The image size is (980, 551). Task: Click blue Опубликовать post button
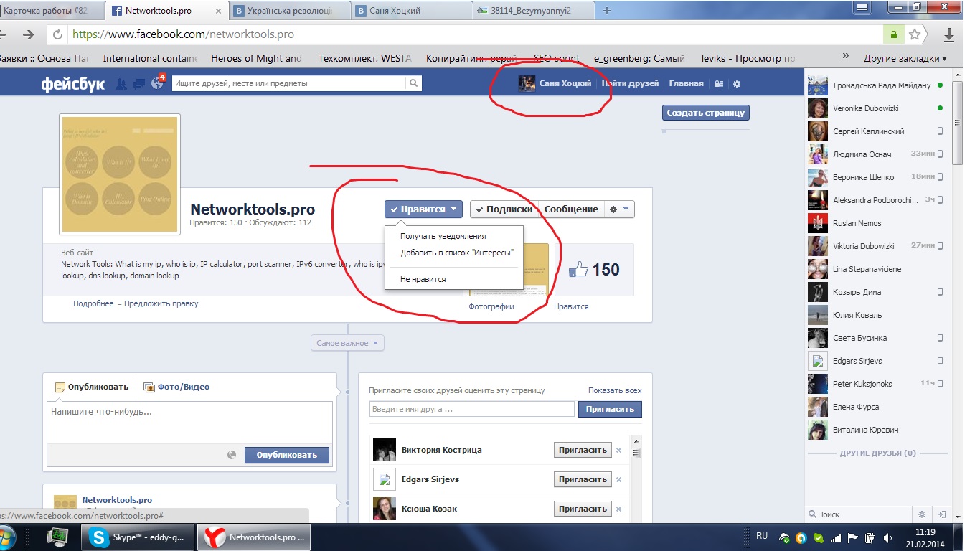(287, 455)
